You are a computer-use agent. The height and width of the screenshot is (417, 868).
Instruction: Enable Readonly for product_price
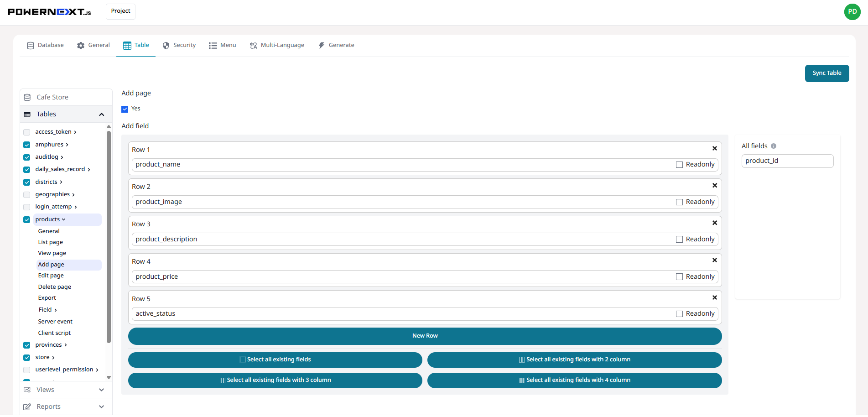tap(679, 277)
